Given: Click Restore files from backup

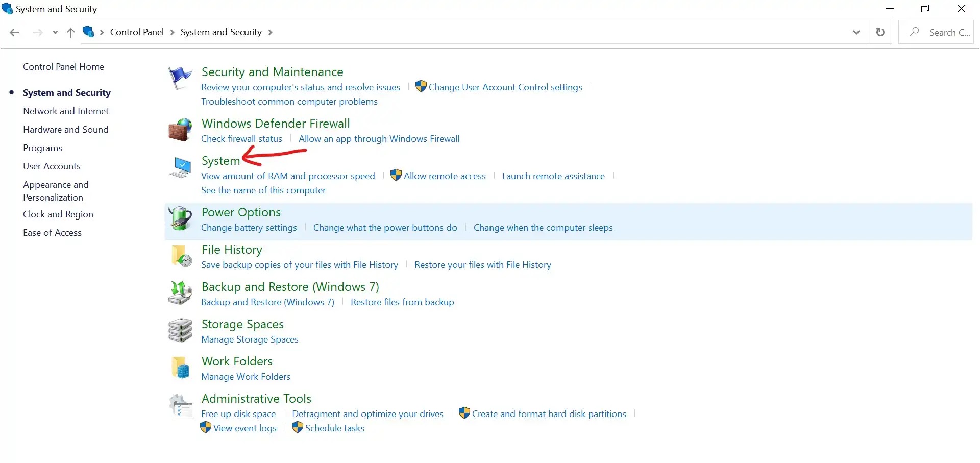Looking at the screenshot, I should coord(402,302).
